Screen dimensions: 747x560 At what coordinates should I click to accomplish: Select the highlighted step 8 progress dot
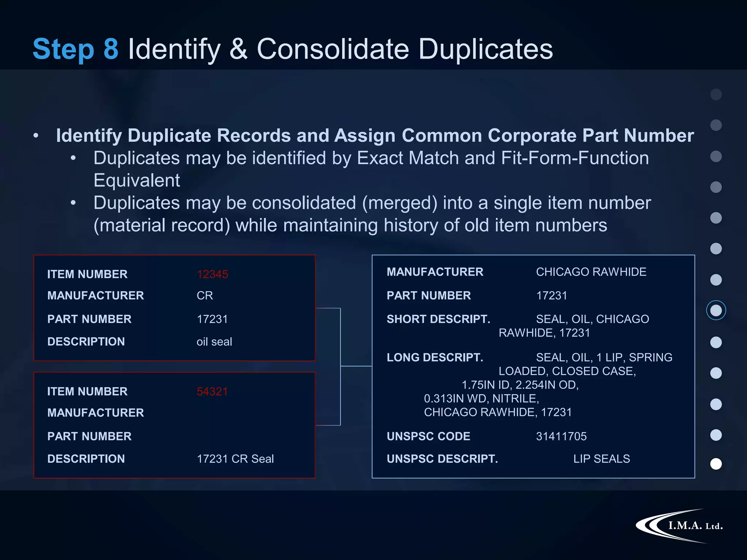click(716, 310)
